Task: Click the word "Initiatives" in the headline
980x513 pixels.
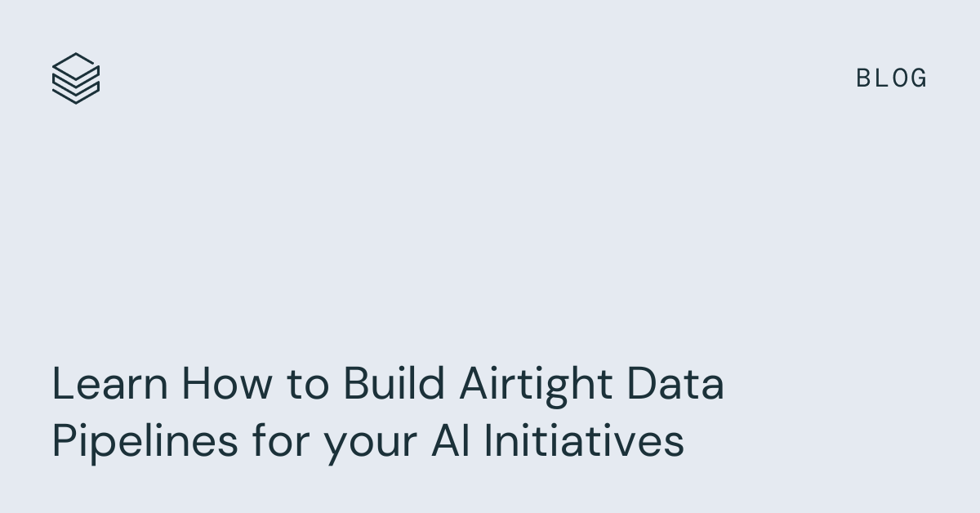Action: pyautogui.click(x=584, y=442)
